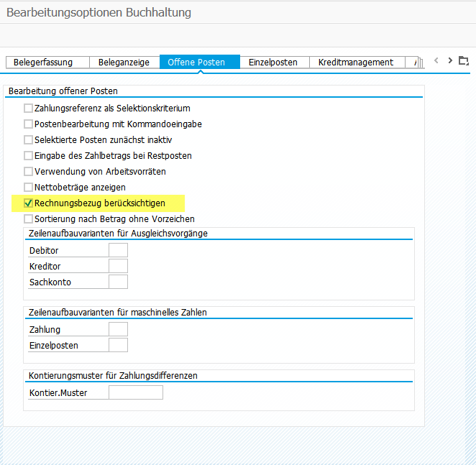The height and width of the screenshot is (465, 476).
Task: Check Verwendung von Arbeitsvorräten
Action: [29, 172]
